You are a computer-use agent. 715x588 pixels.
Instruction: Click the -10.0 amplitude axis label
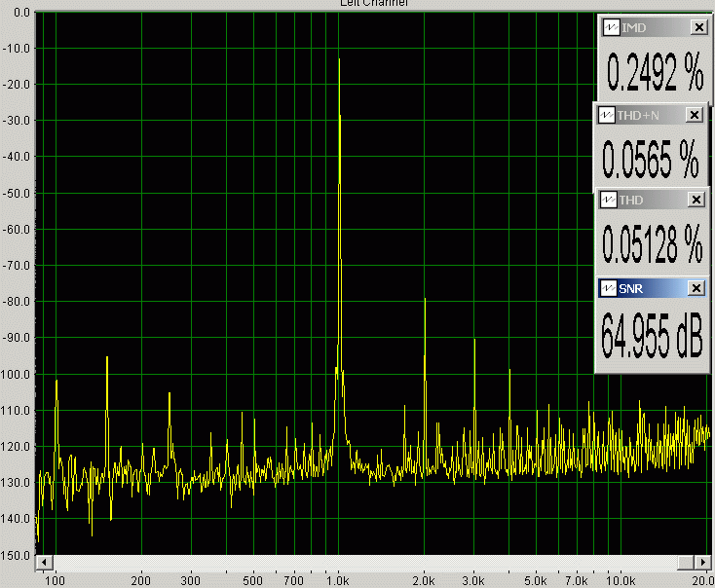point(17,49)
